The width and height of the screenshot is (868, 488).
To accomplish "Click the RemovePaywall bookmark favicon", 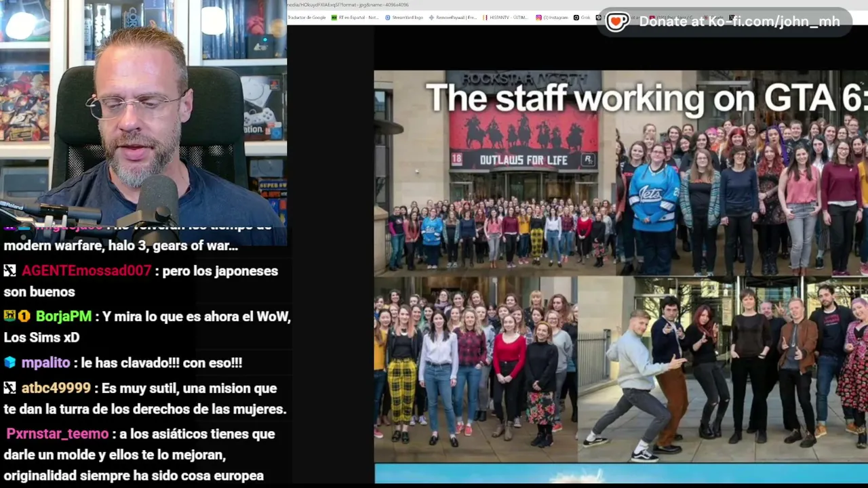I will point(432,18).
